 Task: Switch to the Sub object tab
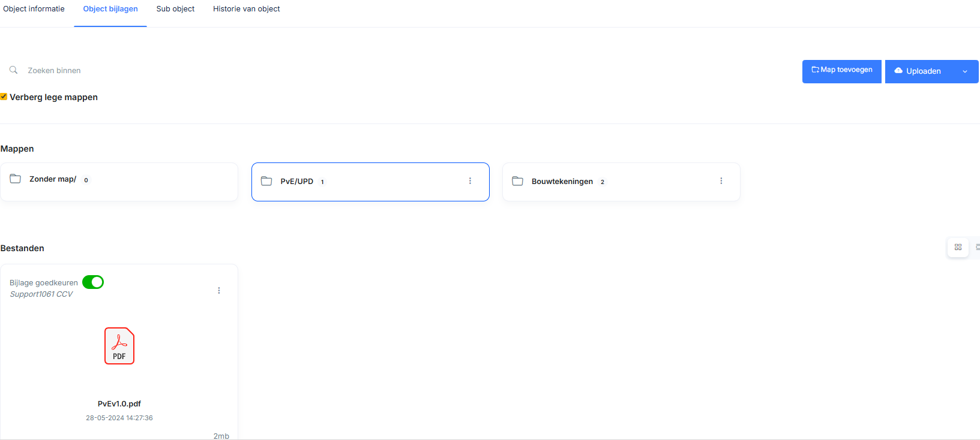click(x=175, y=9)
